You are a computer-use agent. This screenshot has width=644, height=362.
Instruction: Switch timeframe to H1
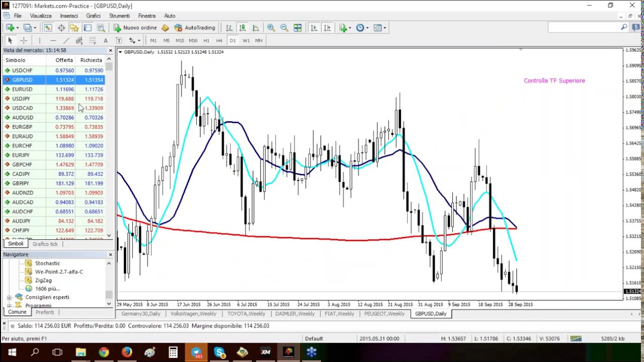(x=206, y=40)
